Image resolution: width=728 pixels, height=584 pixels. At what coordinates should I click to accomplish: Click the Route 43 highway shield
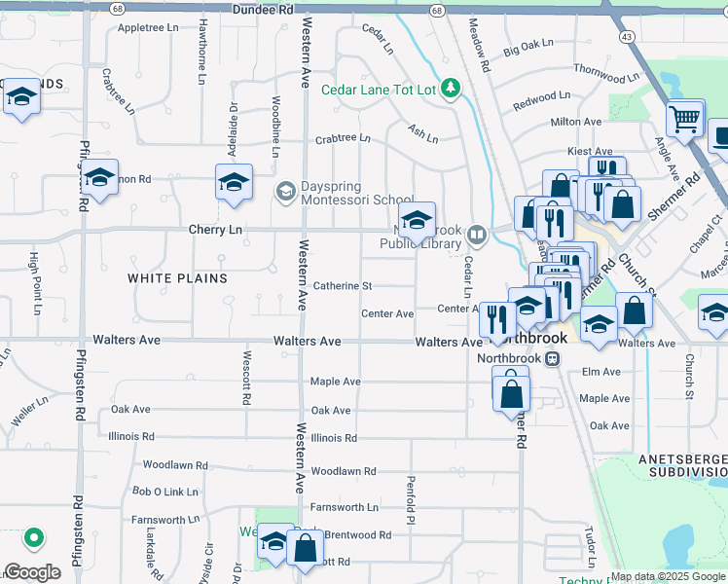627,37
